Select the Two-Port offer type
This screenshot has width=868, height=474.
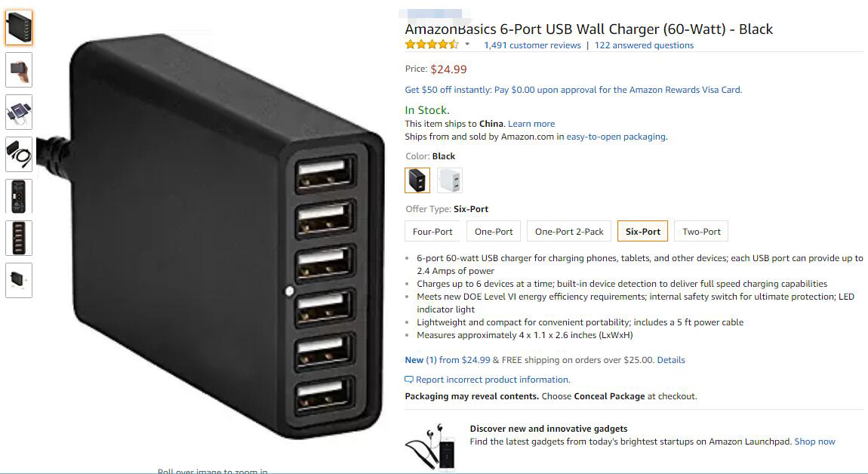[701, 232]
